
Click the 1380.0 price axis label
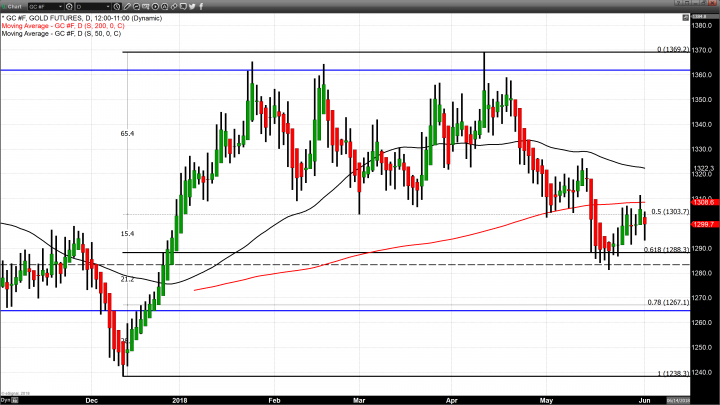(703, 26)
